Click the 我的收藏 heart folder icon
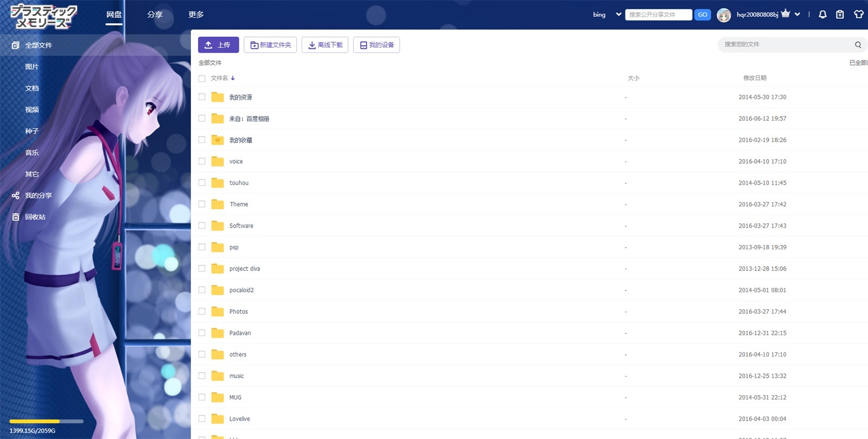 tap(218, 140)
